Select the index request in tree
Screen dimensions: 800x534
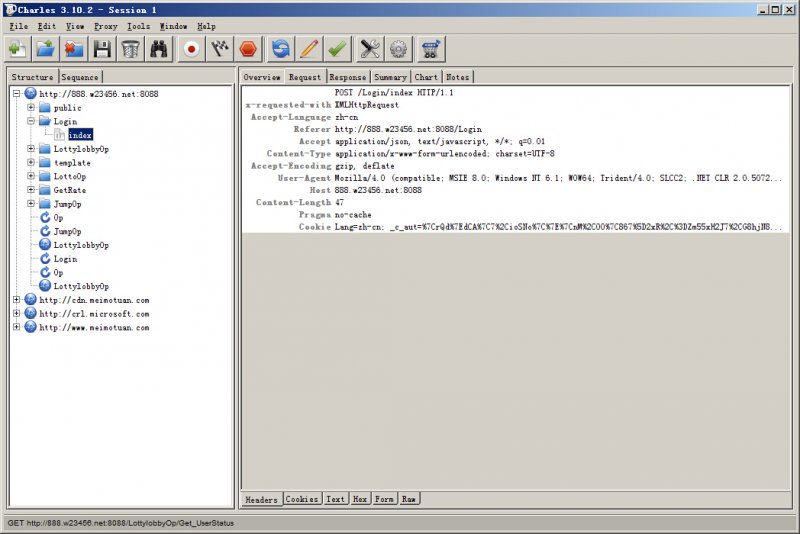tap(80, 135)
